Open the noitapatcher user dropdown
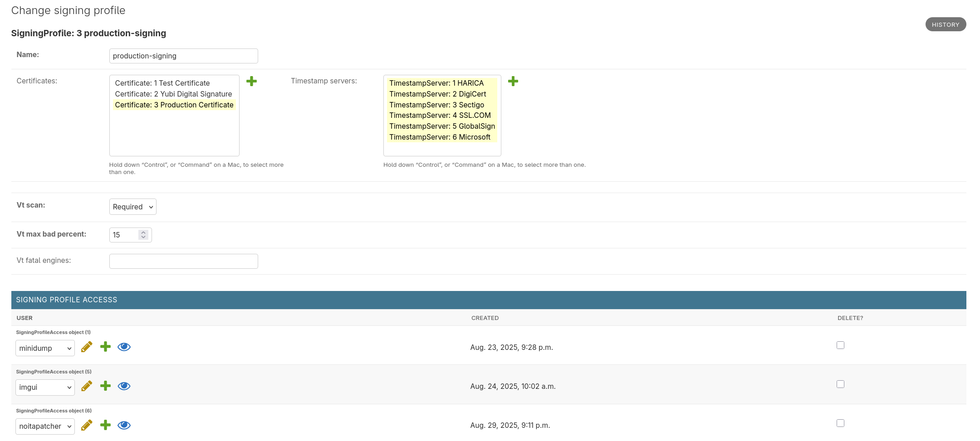Screen dimensions: 980x441 [x=45, y=426]
